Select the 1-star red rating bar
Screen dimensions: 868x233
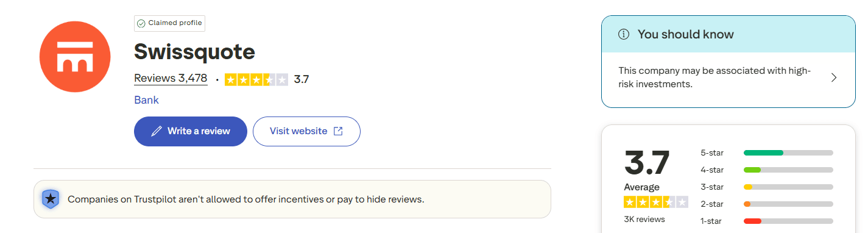(788, 221)
